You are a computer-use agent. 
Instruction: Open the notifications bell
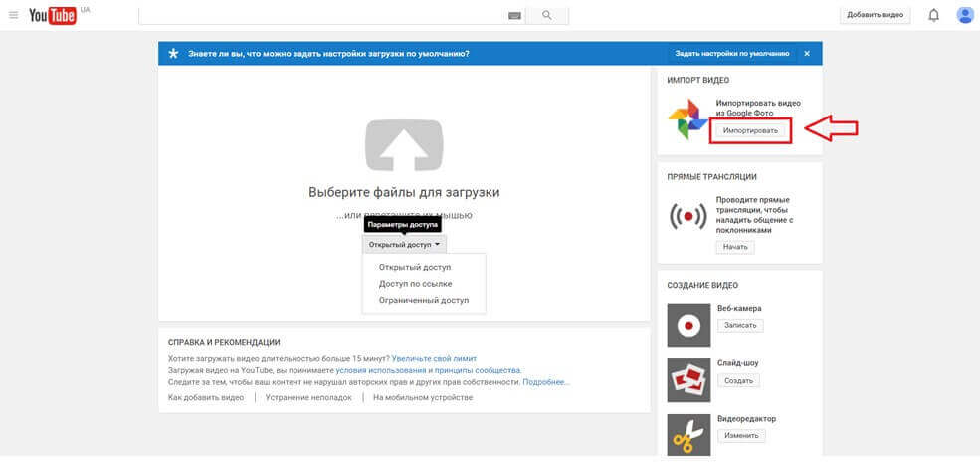point(933,15)
